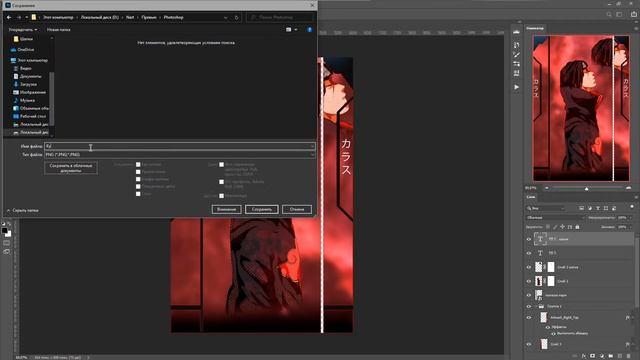Click the 'Сохранить' button
This screenshot has height=360, width=640.
pos(262,209)
